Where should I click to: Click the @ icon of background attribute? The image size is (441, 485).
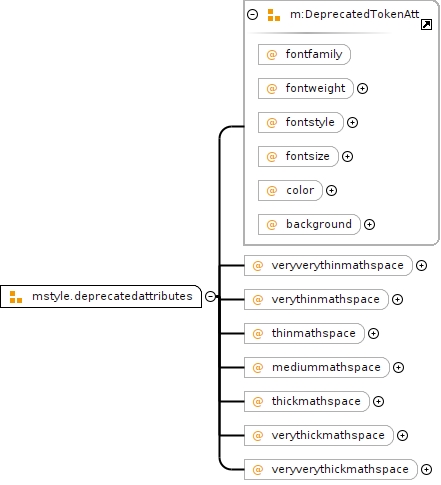pyautogui.click(x=272, y=224)
